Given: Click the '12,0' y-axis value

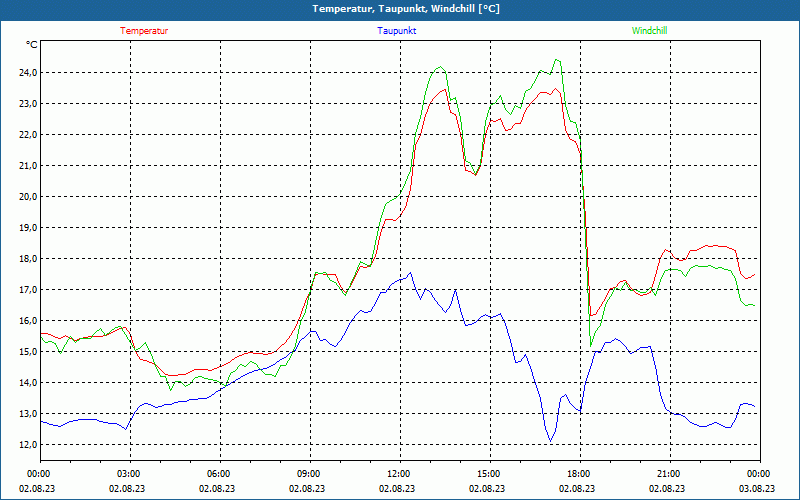Looking at the screenshot, I should click(x=28, y=444).
